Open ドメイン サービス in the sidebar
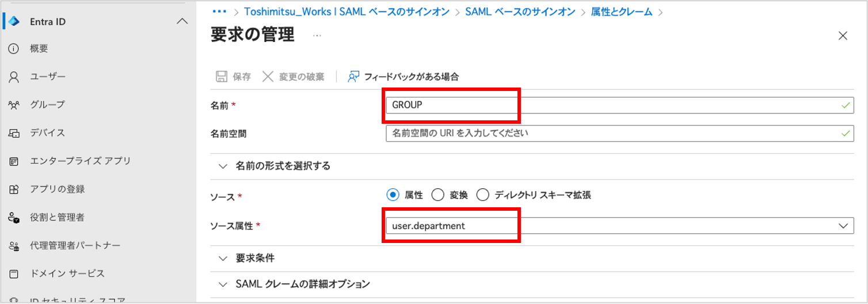The image size is (868, 304). click(67, 273)
